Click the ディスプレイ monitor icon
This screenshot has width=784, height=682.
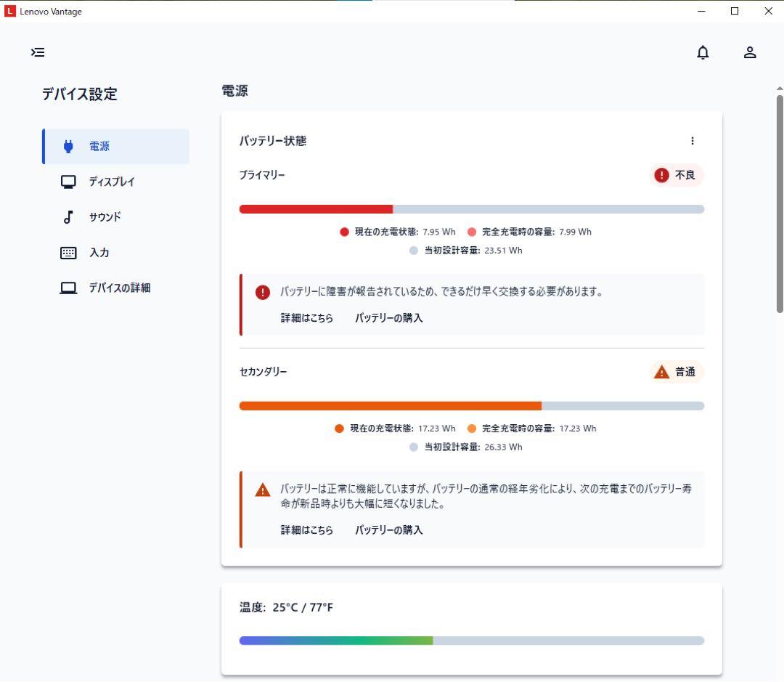pos(68,182)
